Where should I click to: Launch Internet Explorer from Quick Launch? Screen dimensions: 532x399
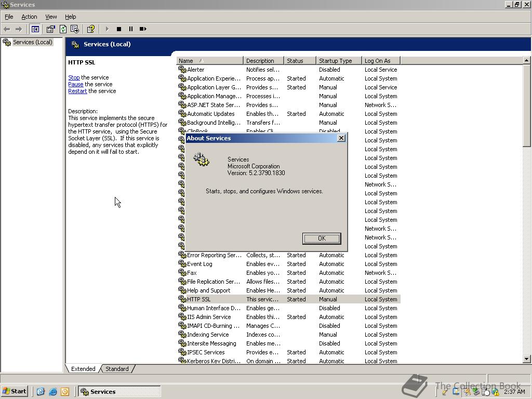click(x=52, y=392)
